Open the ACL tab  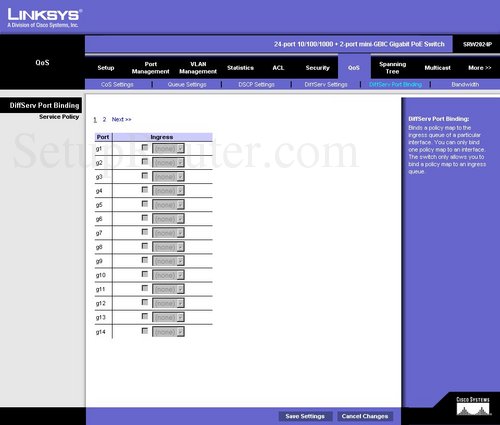pyautogui.click(x=278, y=68)
